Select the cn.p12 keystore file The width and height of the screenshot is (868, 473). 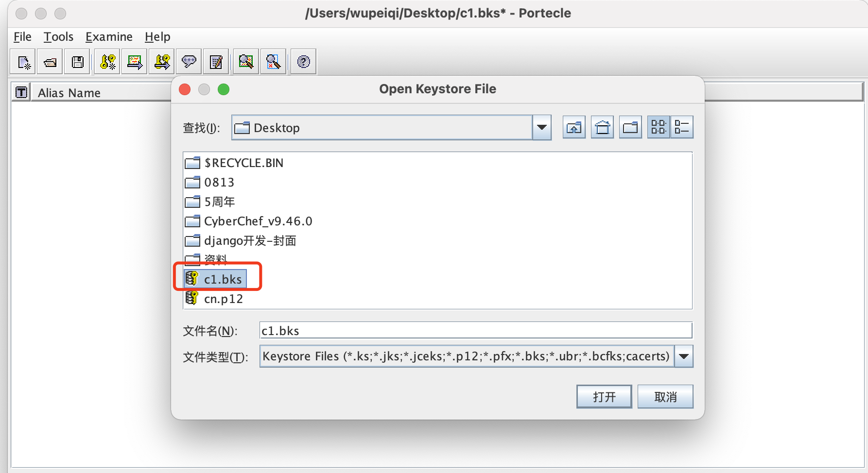pos(214,299)
